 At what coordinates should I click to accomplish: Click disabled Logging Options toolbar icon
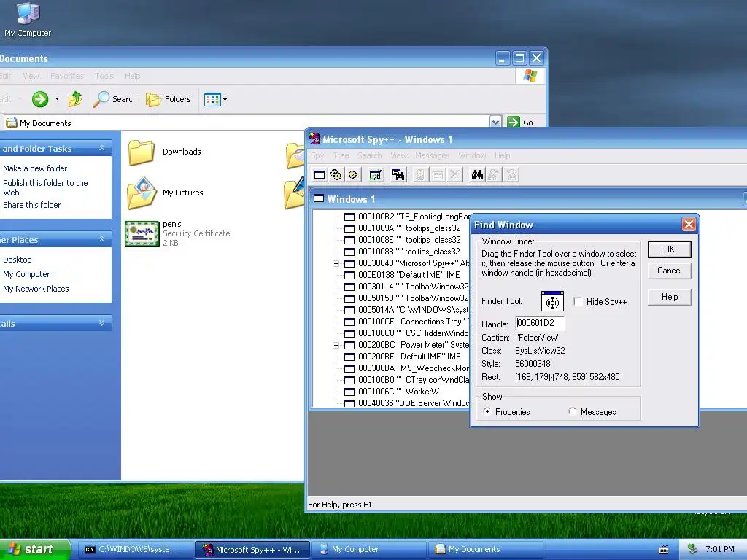[438, 175]
